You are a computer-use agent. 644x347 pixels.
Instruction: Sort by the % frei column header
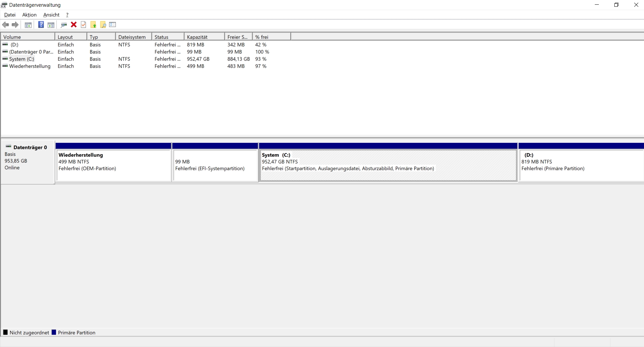(271, 37)
